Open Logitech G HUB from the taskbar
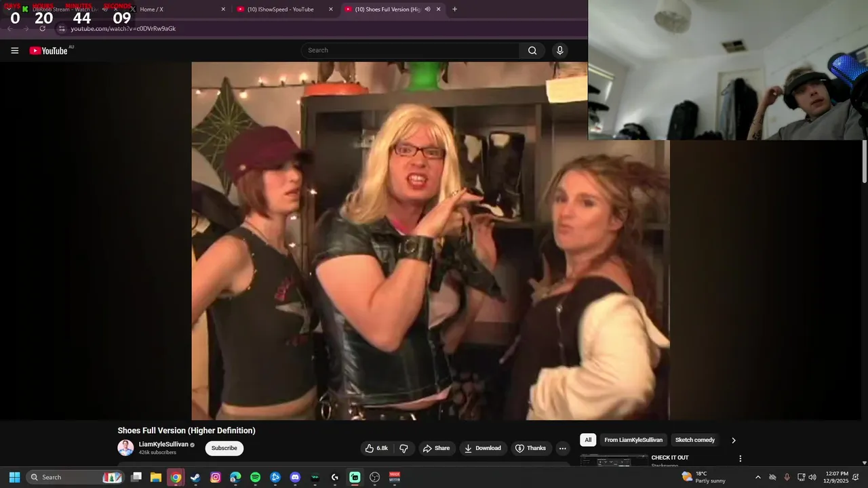 click(x=335, y=477)
